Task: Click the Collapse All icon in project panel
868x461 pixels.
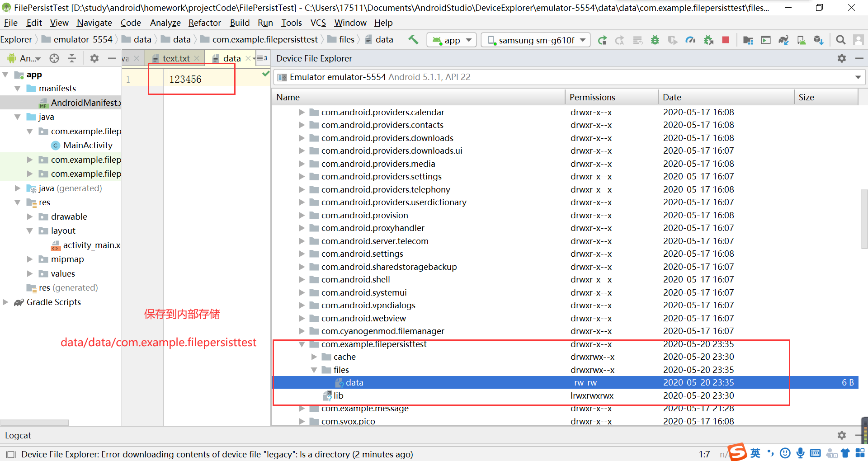Action: [72, 58]
